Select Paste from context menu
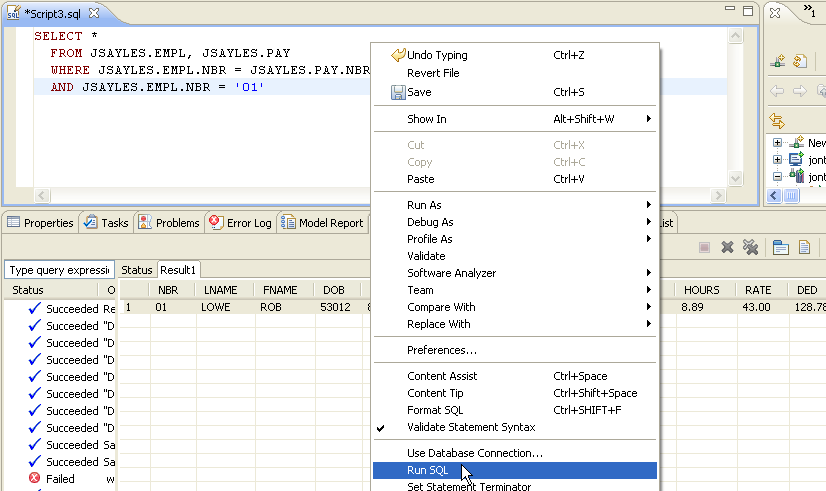 [x=515, y=179]
